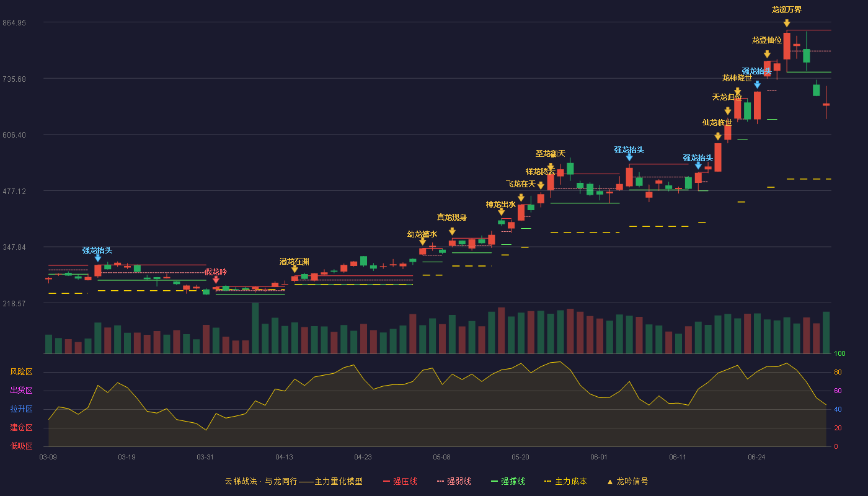Viewport: 868px width, 496px height.
Task: Click the 05-20 date label
Action: pos(520,457)
